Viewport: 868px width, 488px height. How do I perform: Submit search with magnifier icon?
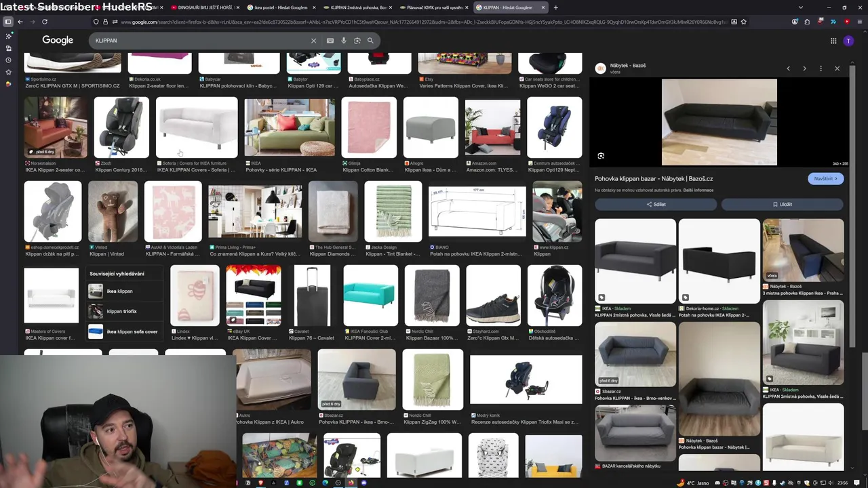pyautogui.click(x=370, y=41)
